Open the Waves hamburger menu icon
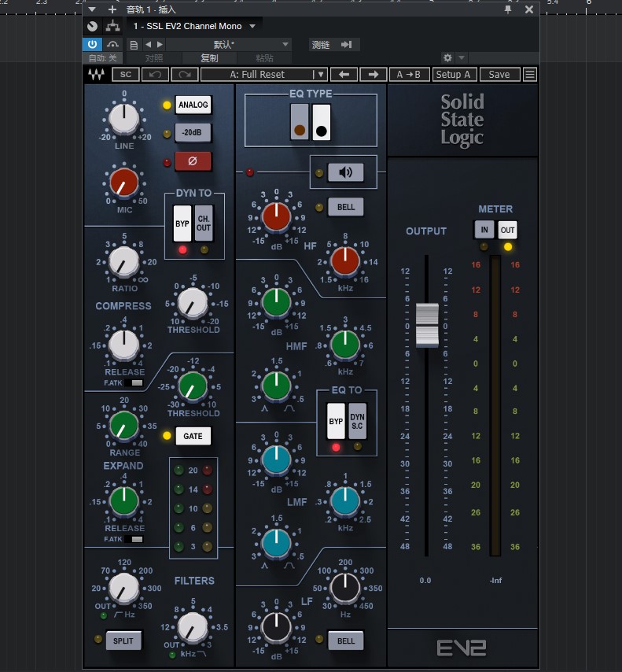Viewport: 622px width, 672px height. point(530,75)
